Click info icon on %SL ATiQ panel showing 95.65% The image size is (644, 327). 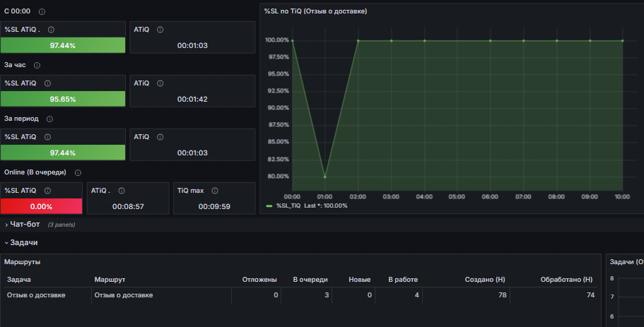47,83
